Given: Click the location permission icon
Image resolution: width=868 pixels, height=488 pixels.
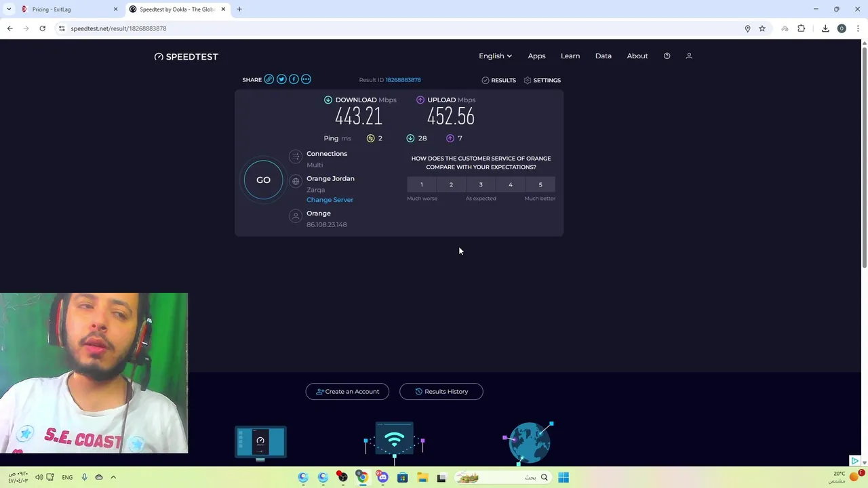Looking at the screenshot, I should click(x=747, y=28).
